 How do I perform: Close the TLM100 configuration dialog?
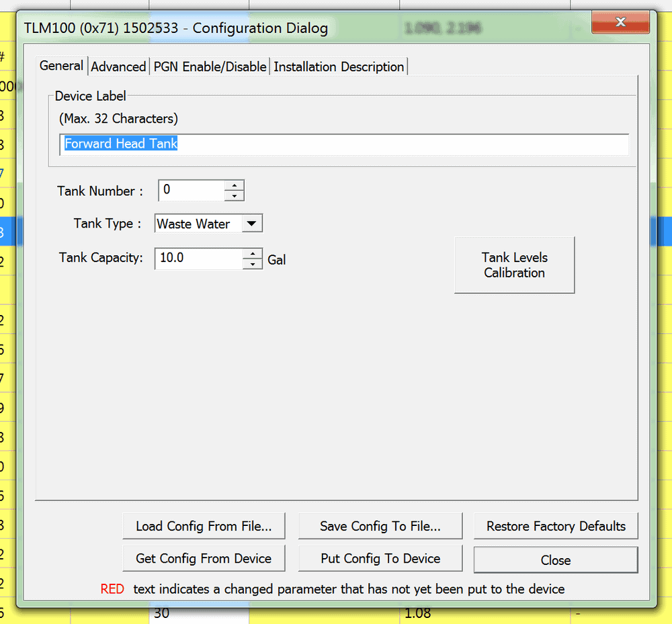pyautogui.click(x=555, y=560)
